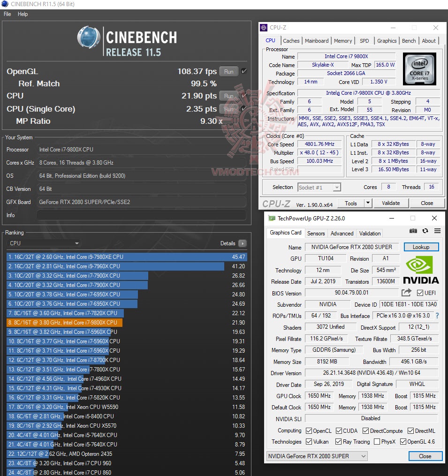This screenshot has width=448, height=476.
Task: Open the graphics card selector at GPU-Z bottom
Action: point(317,456)
